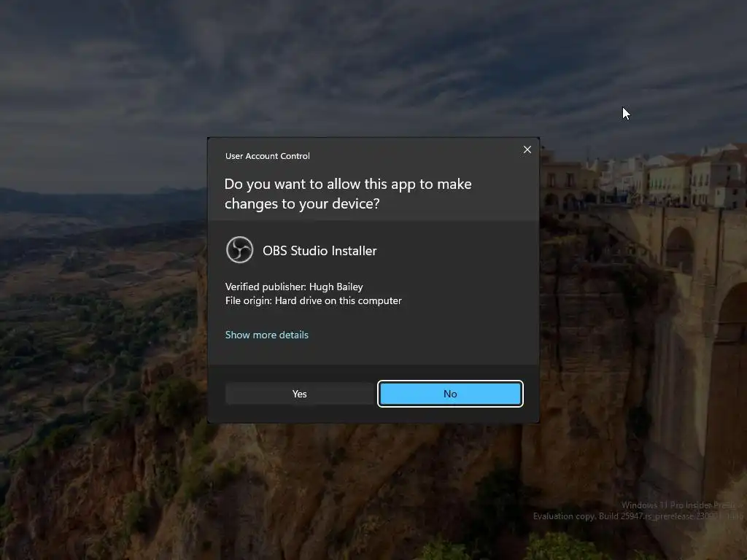The width and height of the screenshot is (747, 560).
Task: Expand the Show more details link
Action: coord(267,335)
